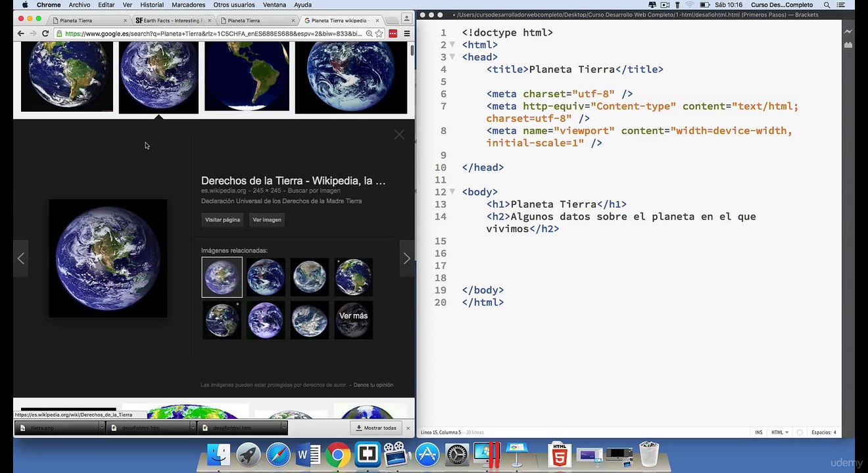The image size is (868, 473).
Task: Open Brackets Extension Manager icon
Action: [848, 45]
